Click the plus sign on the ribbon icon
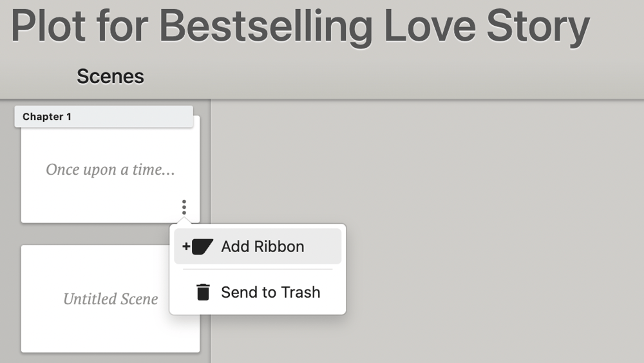The height and width of the screenshot is (363, 644). click(186, 246)
